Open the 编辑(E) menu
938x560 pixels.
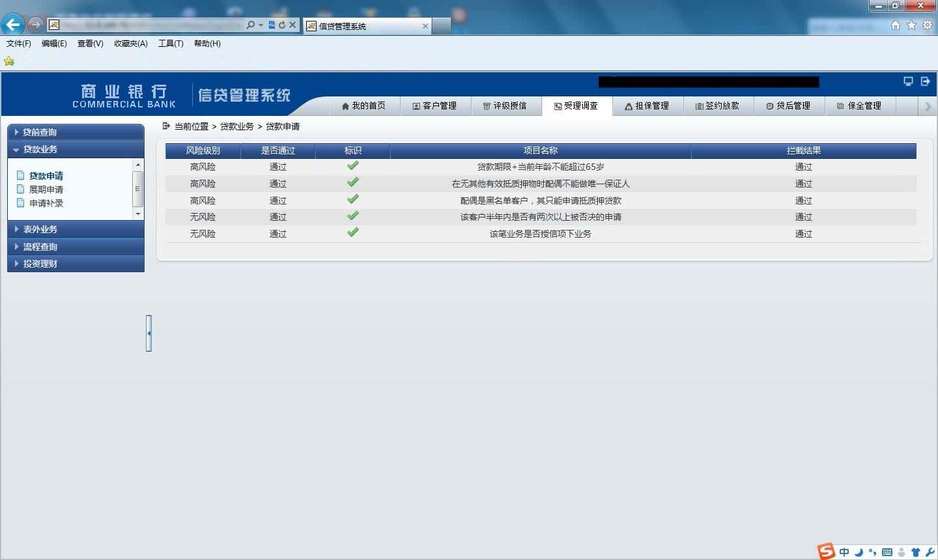[54, 44]
